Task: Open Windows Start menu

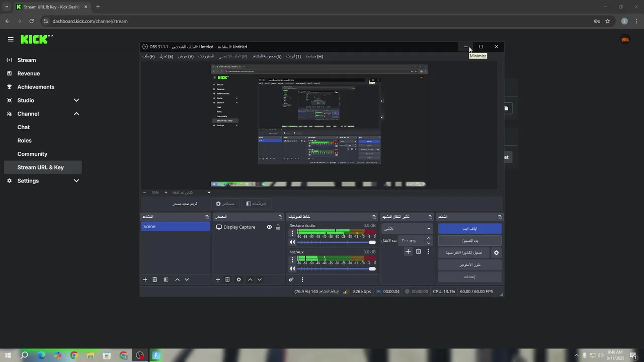Action: tap(8, 355)
